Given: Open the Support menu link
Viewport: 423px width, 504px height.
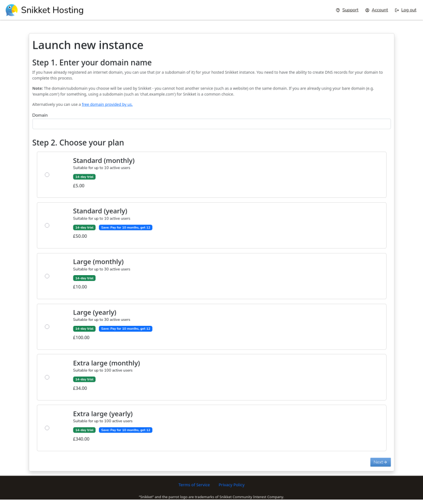Looking at the screenshot, I should 350,10.
